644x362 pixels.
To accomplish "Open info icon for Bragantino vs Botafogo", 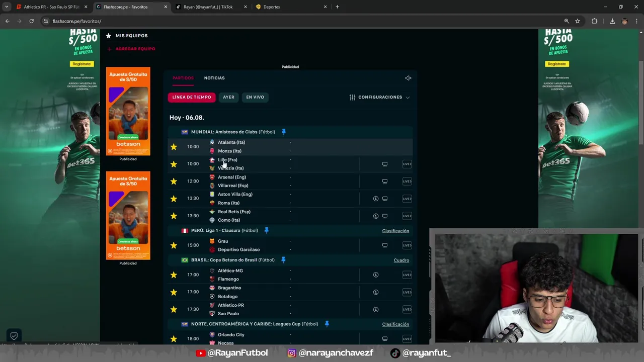I will (x=376, y=292).
